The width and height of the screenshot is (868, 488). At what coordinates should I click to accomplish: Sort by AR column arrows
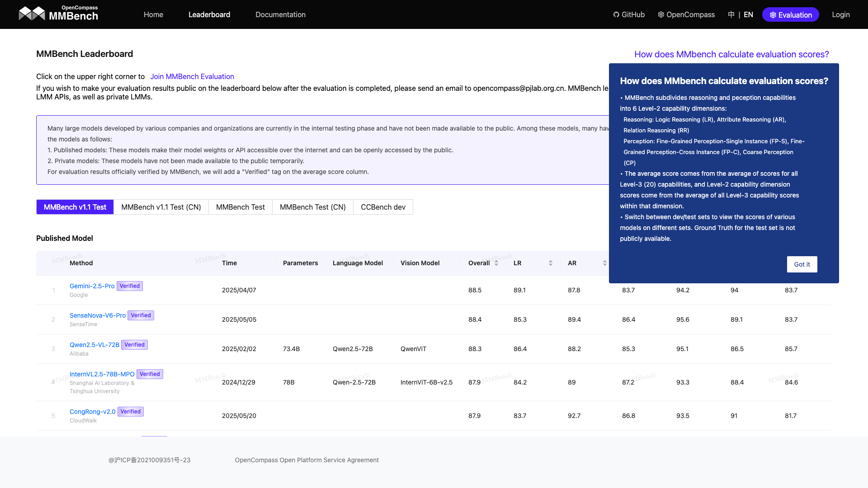click(605, 263)
